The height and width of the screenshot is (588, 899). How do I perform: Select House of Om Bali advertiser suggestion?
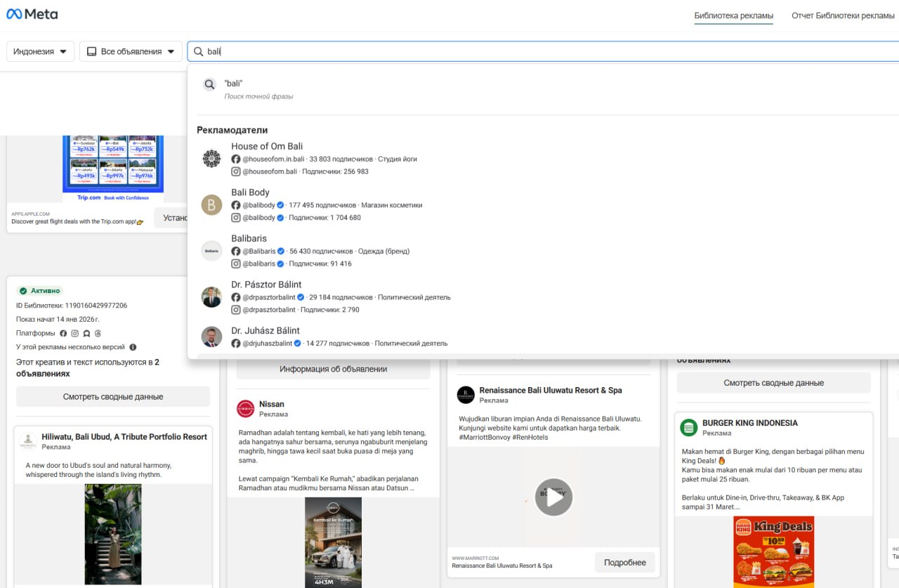click(x=543, y=159)
